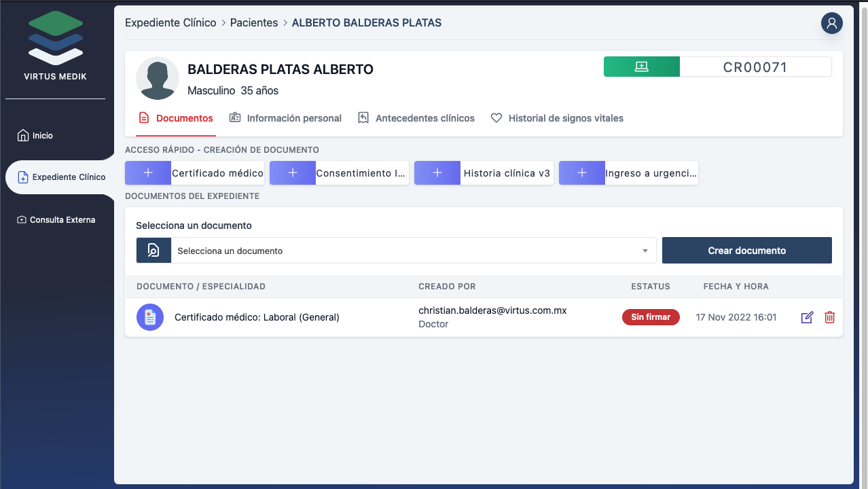Click the green laptop icon beside CR00071
The height and width of the screenshot is (489, 868).
click(641, 67)
